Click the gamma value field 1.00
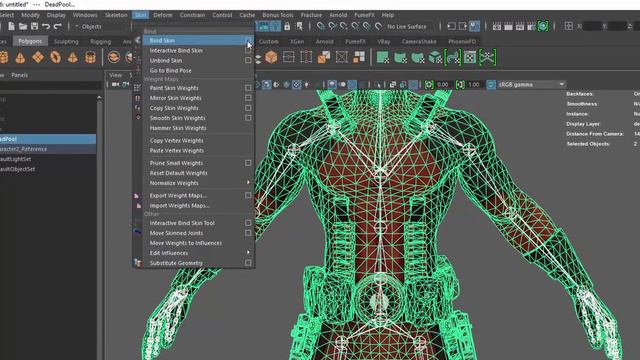 click(475, 84)
